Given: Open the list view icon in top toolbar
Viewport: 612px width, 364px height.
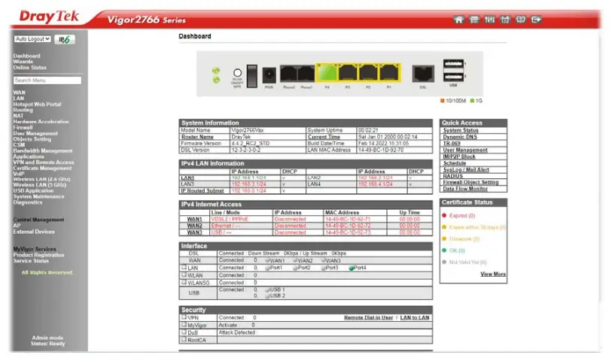Looking at the screenshot, I should click(x=473, y=20).
